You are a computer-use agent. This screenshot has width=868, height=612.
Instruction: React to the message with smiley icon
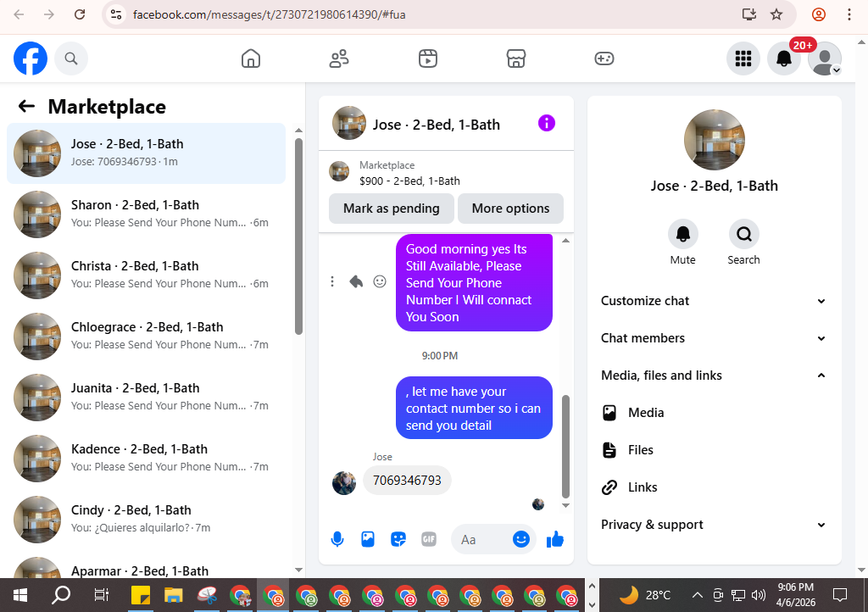pos(380,281)
